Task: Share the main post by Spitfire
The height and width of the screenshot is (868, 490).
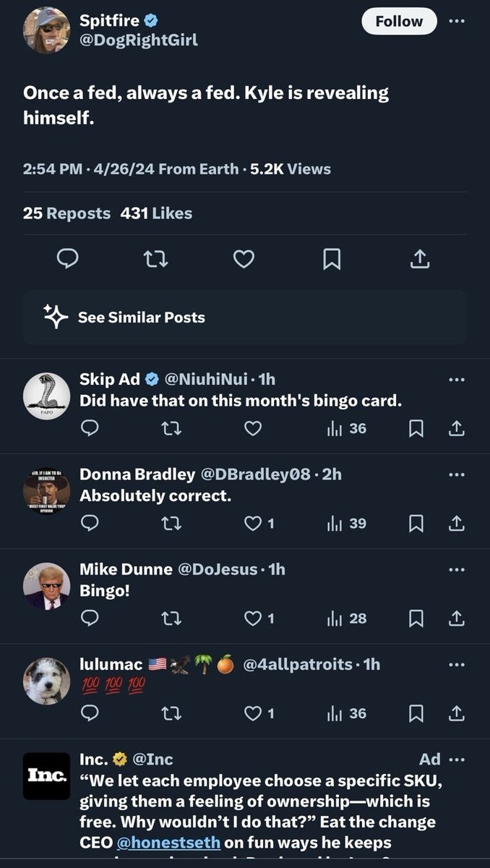Action: click(421, 259)
